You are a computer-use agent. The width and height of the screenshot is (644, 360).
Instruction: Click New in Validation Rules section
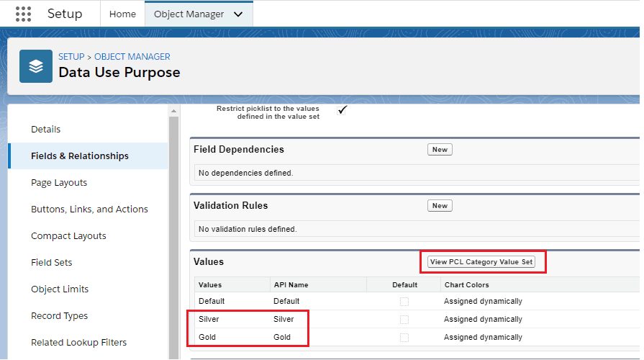(440, 205)
